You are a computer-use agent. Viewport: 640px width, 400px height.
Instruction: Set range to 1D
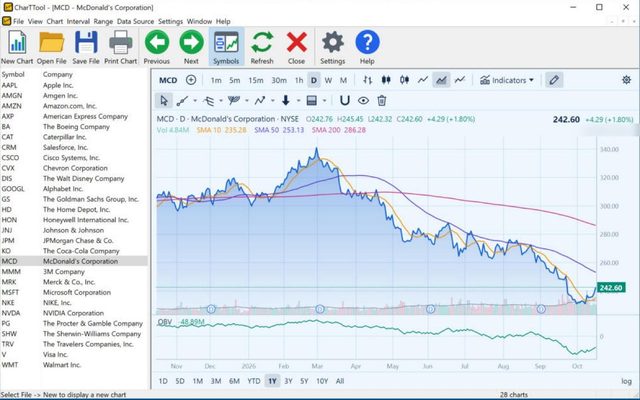click(x=163, y=381)
